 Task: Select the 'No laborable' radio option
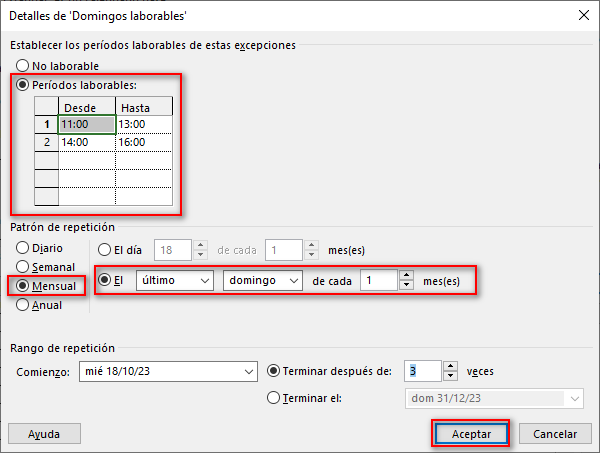(x=23, y=66)
